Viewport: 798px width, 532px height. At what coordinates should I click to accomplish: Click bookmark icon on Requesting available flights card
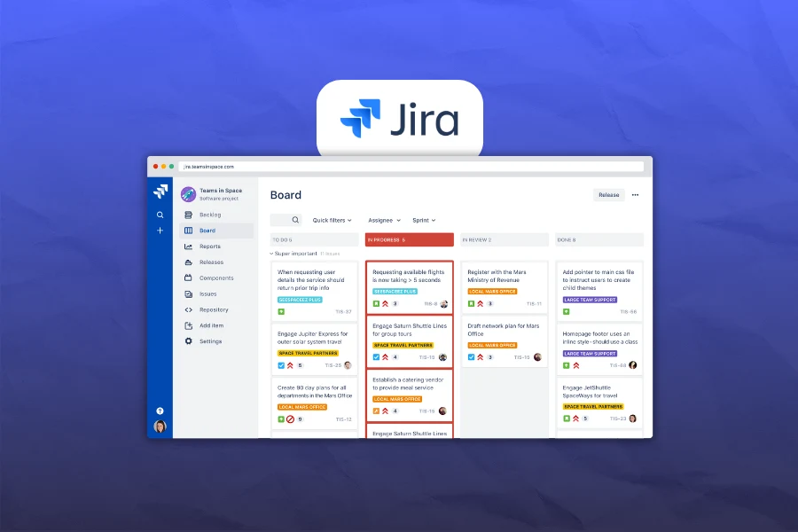(377, 304)
